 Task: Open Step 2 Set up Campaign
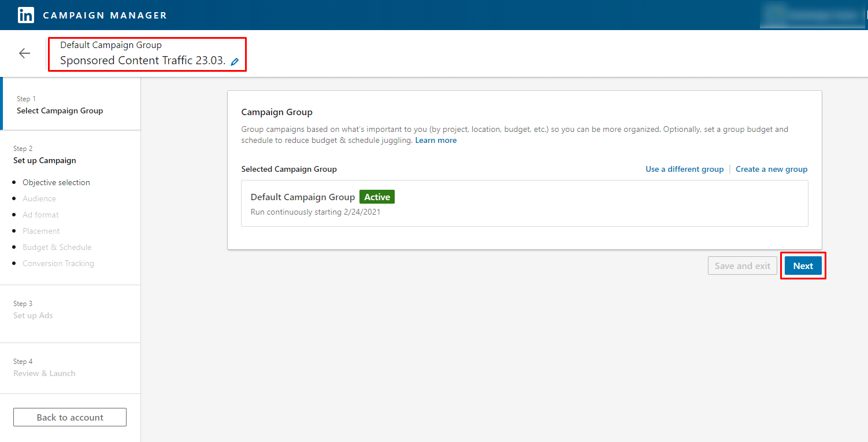point(44,155)
